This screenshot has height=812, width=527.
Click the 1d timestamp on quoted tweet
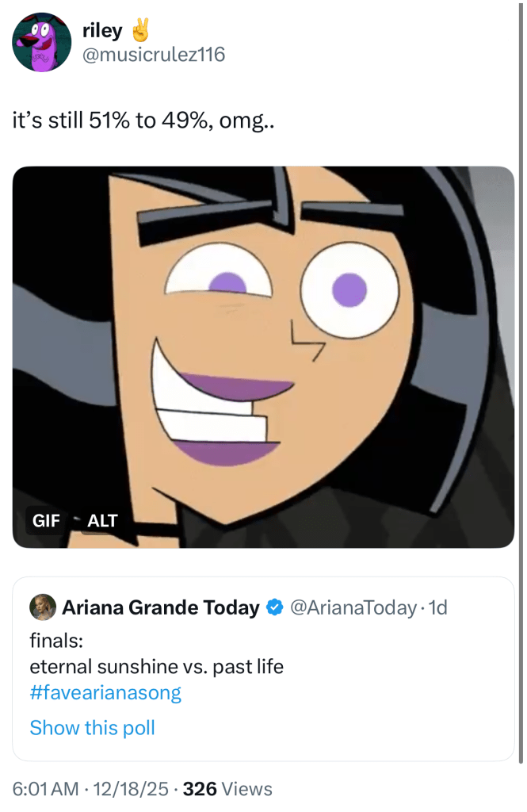[x=437, y=608]
